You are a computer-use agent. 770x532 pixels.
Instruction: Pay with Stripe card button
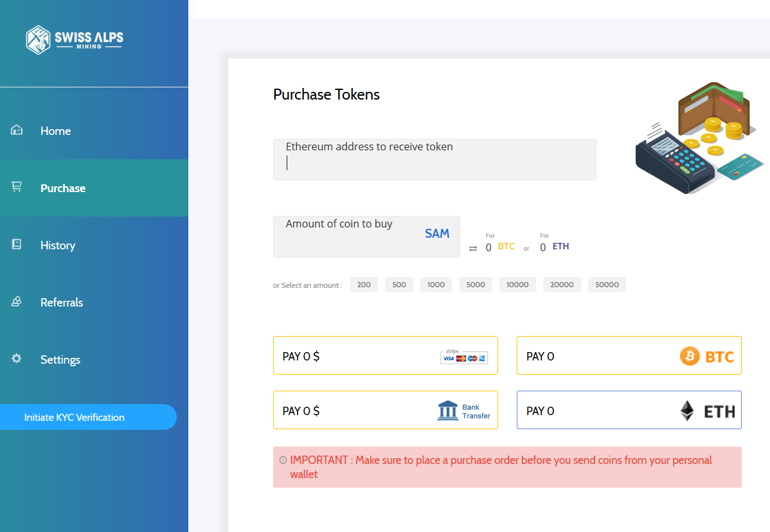coord(386,355)
